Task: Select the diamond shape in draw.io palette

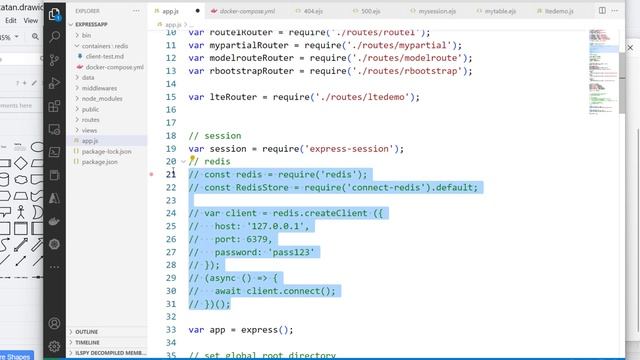Action: tap(21, 163)
